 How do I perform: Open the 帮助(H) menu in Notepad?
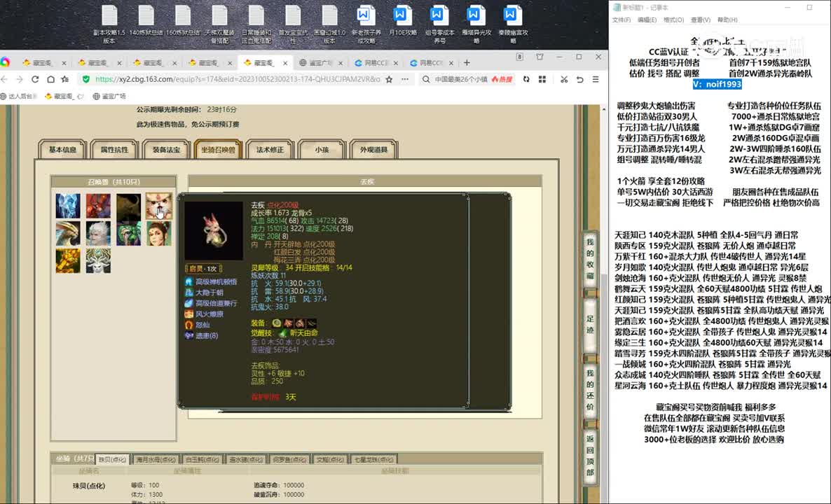point(727,20)
